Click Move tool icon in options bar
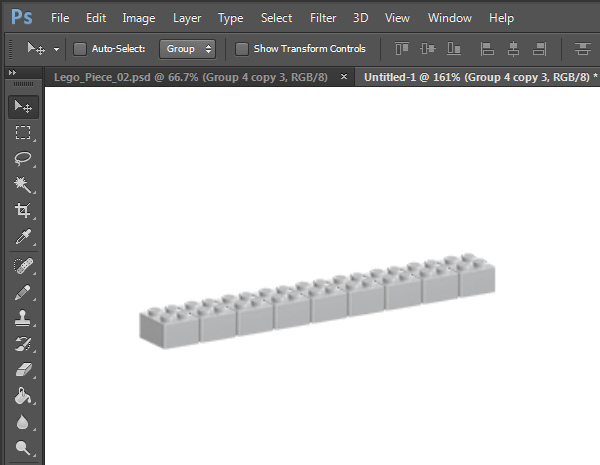Viewport: 600px width, 465px height. click(x=36, y=49)
